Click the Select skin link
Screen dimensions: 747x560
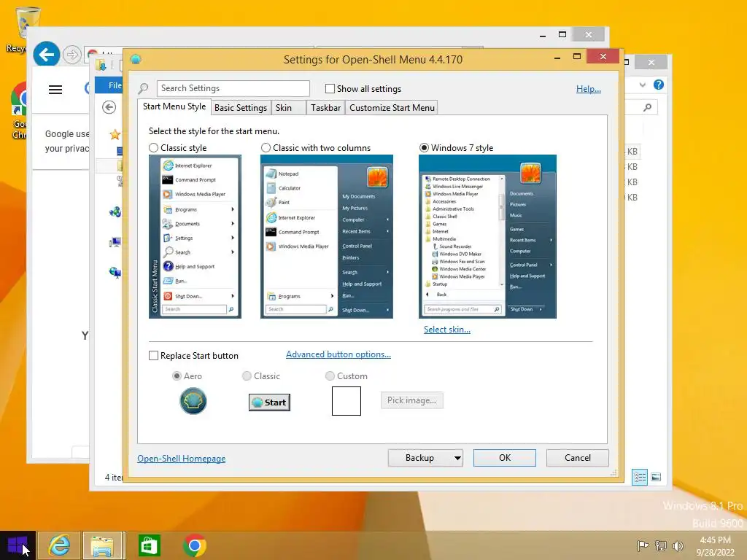pyautogui.click(x=447, y=330)
